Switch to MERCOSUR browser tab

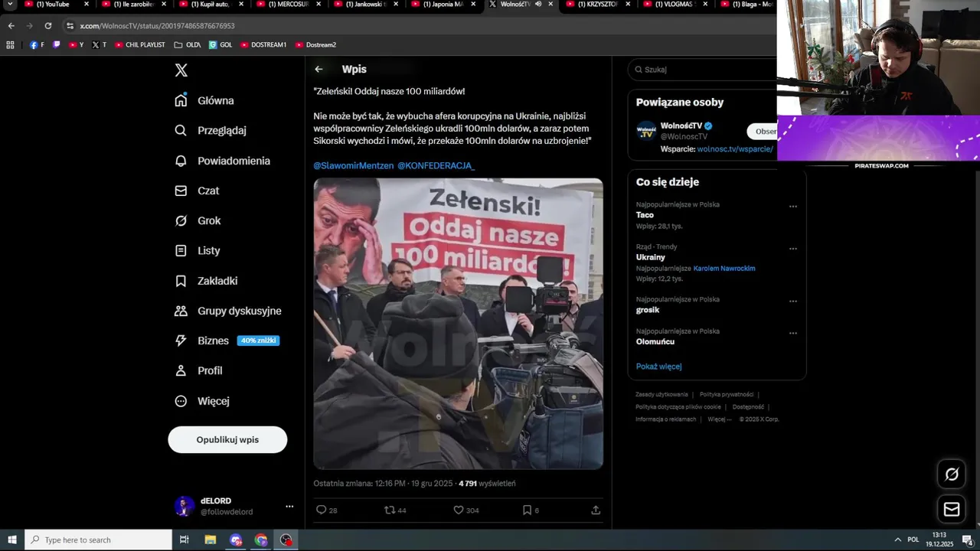pyautogui.click(x=287, y=5)
